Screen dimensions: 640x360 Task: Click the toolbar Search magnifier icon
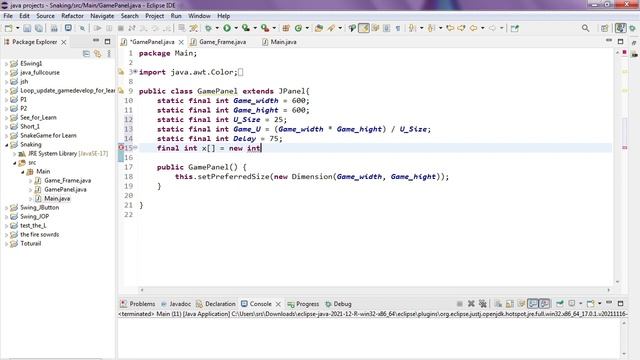585,28
